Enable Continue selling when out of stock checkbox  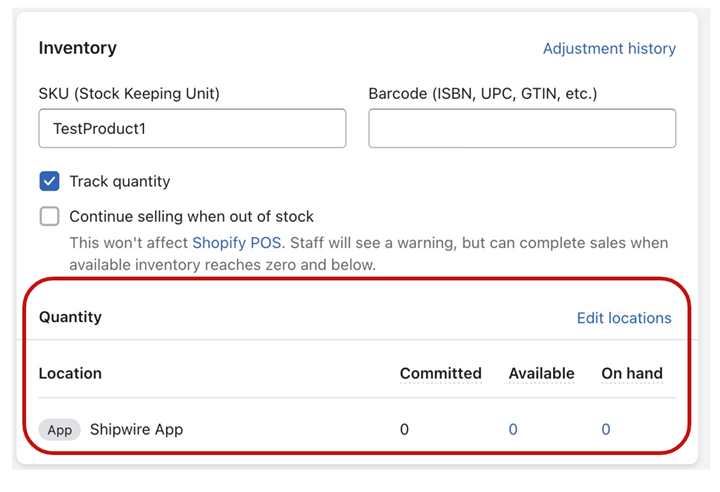(50, 217)
